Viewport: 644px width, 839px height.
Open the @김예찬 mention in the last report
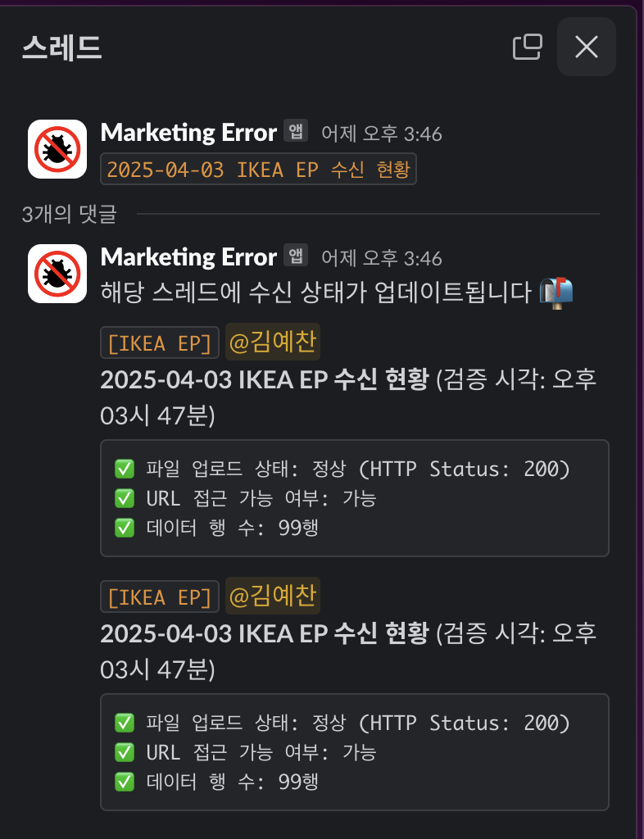(x=273, y=596)
